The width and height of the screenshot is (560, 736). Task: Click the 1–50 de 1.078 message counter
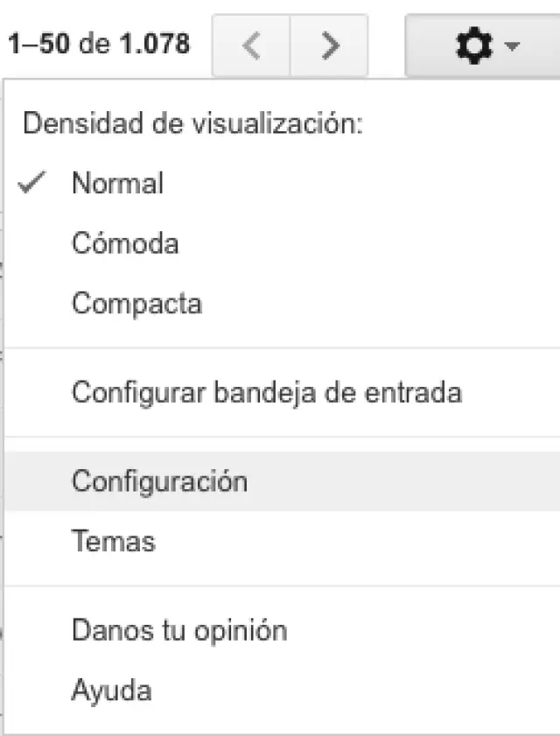[98, 44]
